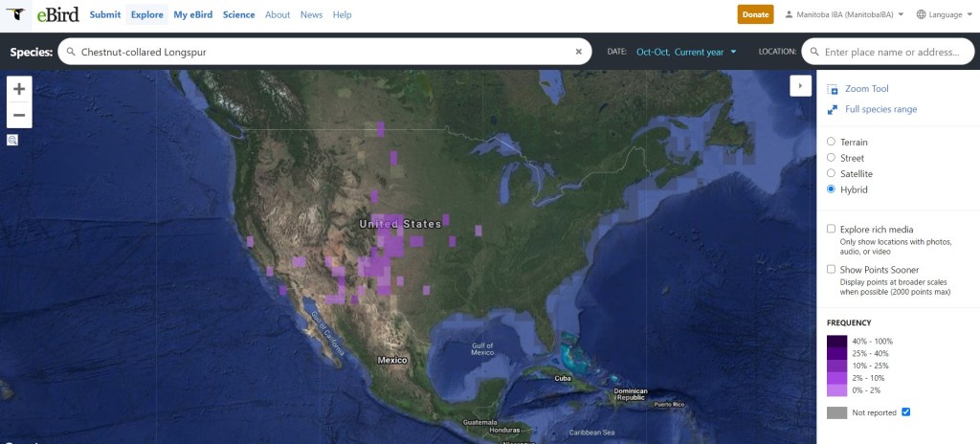This screenshot has width=980, height=444.
Task: Activate the Zoom Tool icon
Action: (x=833, y=89)
